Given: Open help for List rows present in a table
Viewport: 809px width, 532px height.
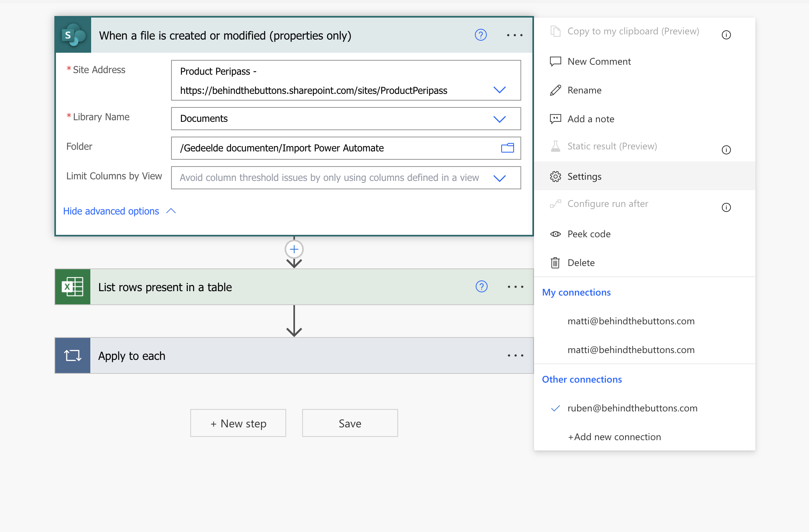Looking at the screenshot, I should [x=481, y=286].
